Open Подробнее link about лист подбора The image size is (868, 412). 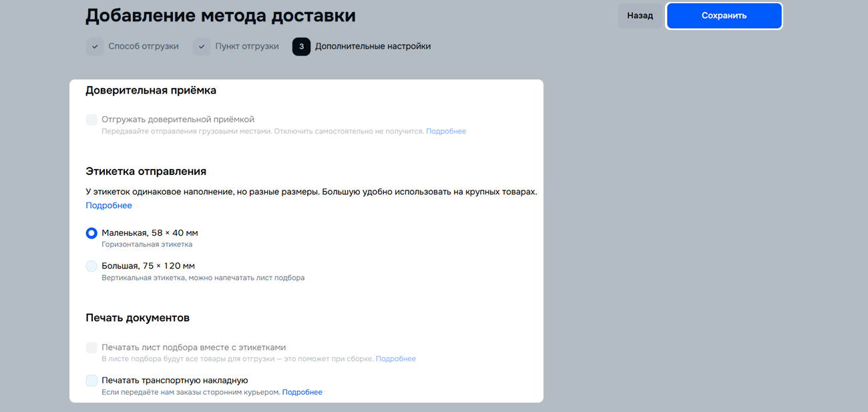tap(395, 359)
